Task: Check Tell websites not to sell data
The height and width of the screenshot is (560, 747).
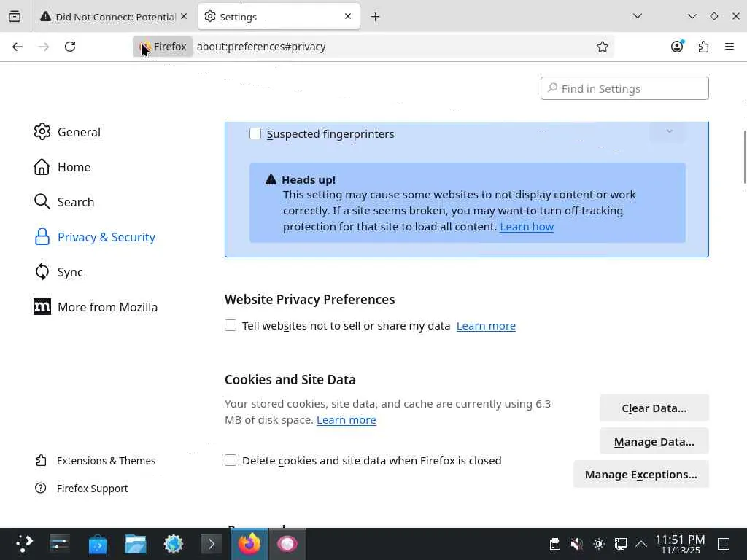Action: click(231, 325)
